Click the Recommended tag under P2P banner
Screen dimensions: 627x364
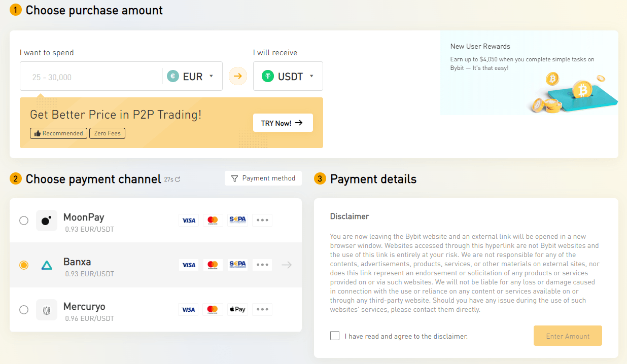tap(58, 133)
